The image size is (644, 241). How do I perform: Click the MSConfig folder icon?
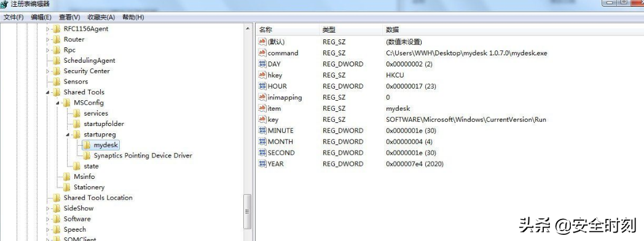click(66, 103)
